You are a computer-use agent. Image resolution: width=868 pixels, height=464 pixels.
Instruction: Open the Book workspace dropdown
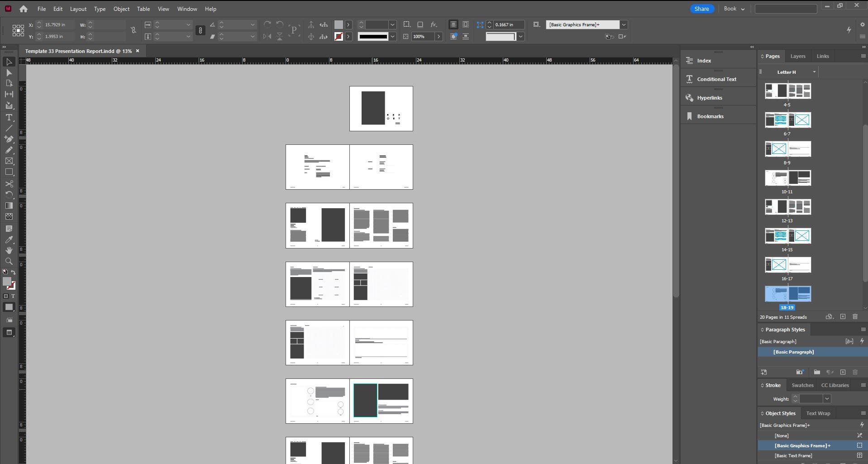734,9
